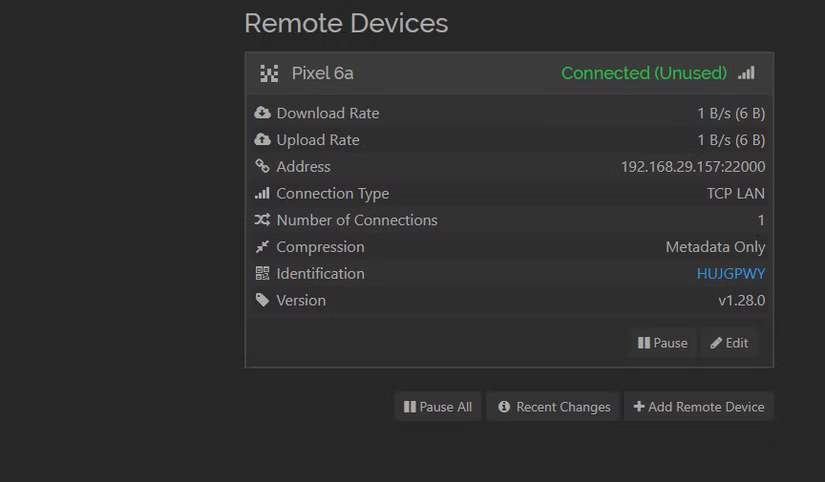825x482 pixels.
Task: Open Recent Changes
Action: coord(553,407)
